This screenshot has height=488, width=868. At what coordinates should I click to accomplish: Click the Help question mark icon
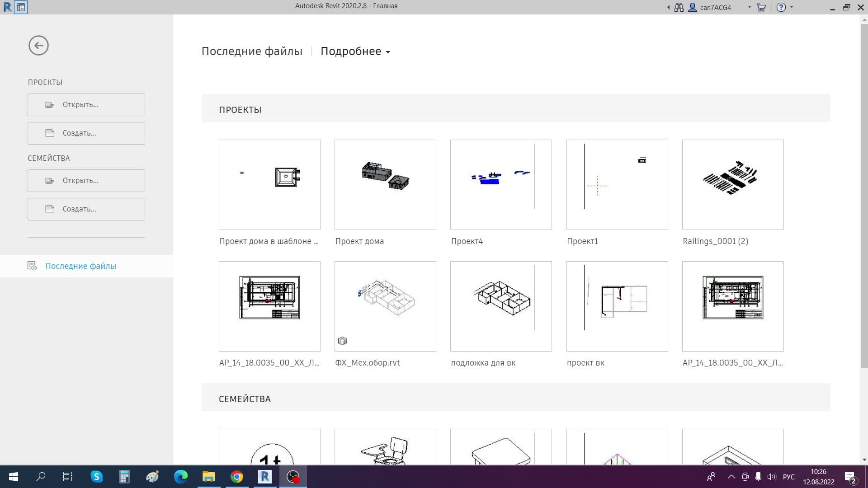pos(781,7)
